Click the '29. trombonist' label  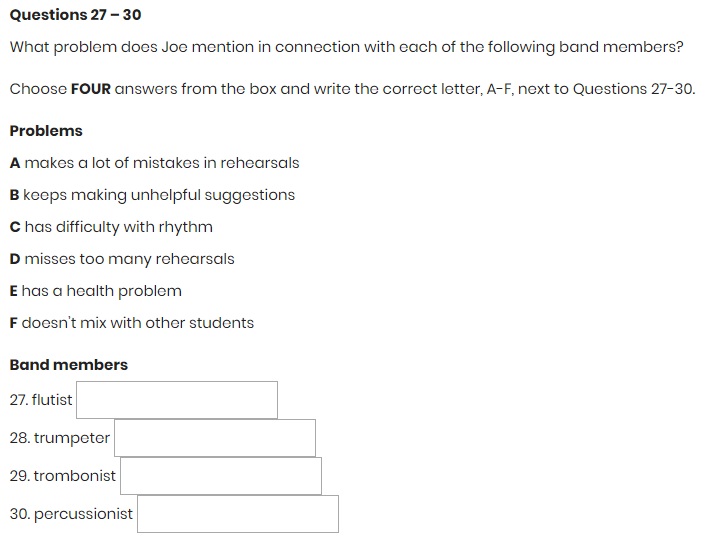63,476
